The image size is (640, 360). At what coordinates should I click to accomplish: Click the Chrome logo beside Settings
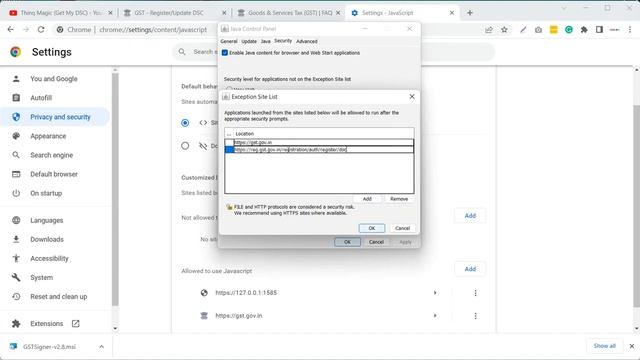pos(16,52)
